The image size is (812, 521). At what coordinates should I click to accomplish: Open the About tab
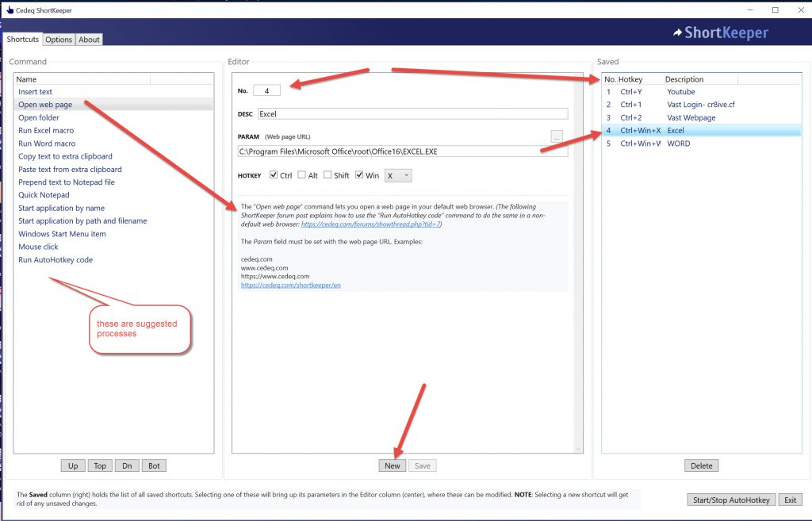click(89, 40)
